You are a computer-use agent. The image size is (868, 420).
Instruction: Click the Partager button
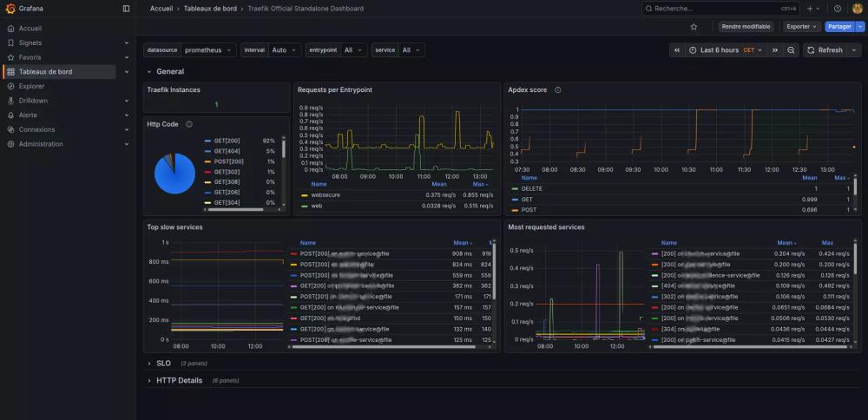[839, 27]
